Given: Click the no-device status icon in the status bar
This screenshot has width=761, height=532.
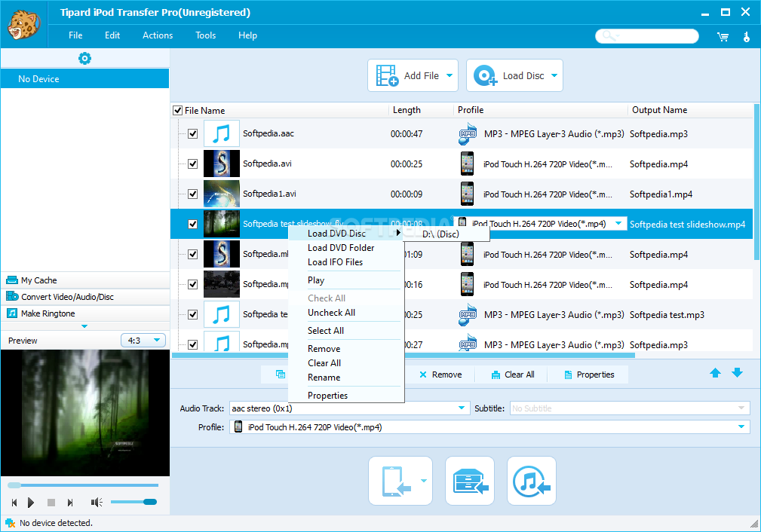Looking at the screenshot, I should [10, 523].
